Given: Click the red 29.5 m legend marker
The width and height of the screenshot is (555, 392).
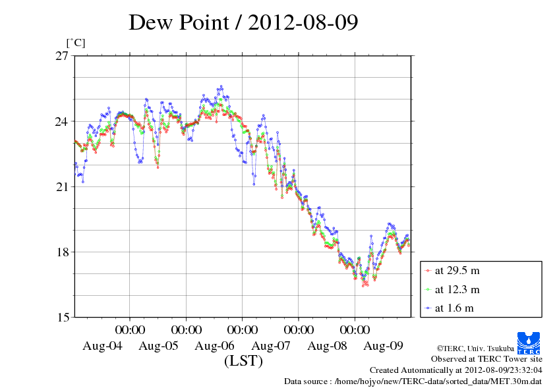Looking at the screenshot, I should [428, 271].
